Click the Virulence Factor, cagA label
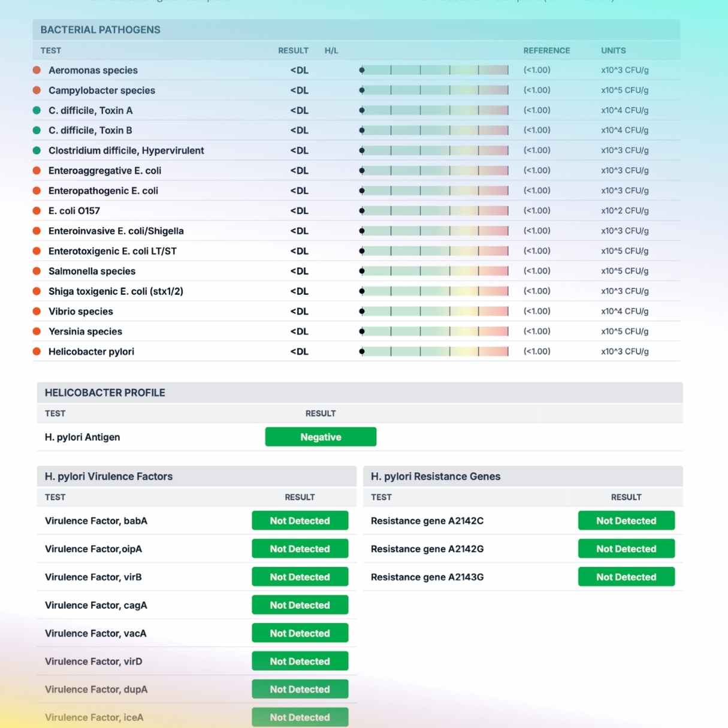The height and width of the screenshot is (728, 728). pyautogui.click(x=96, y=605)
